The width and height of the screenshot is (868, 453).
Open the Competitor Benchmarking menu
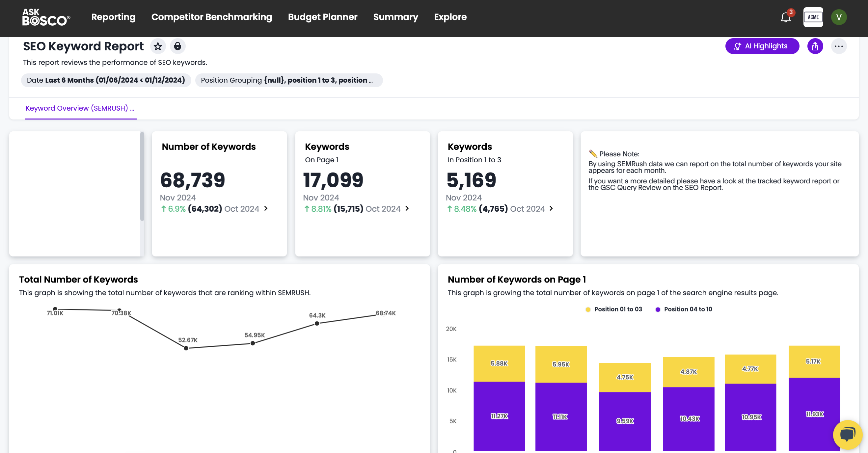point(211,17)
